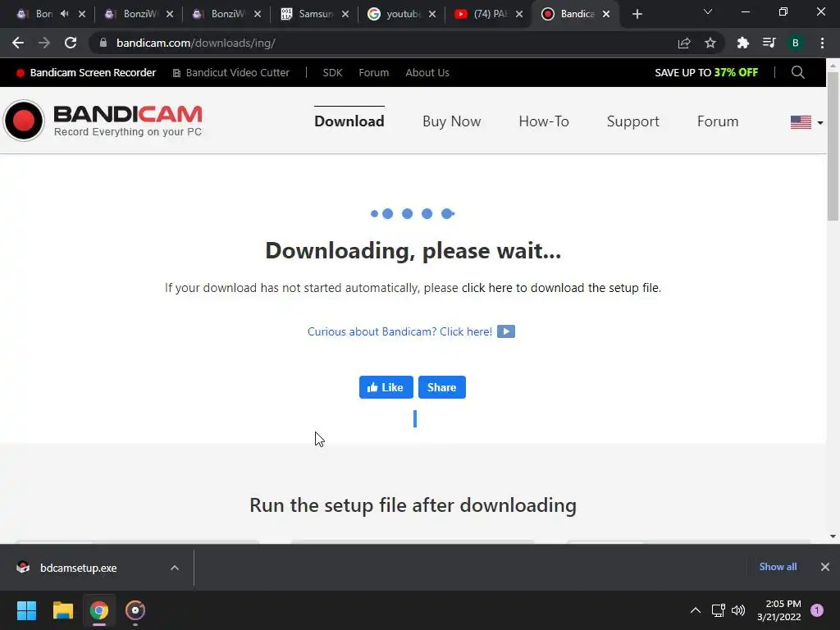The width and height of the screenshot is (840, 630).
Task: Click the browser forward arrow
Action: tap(44, 43)
